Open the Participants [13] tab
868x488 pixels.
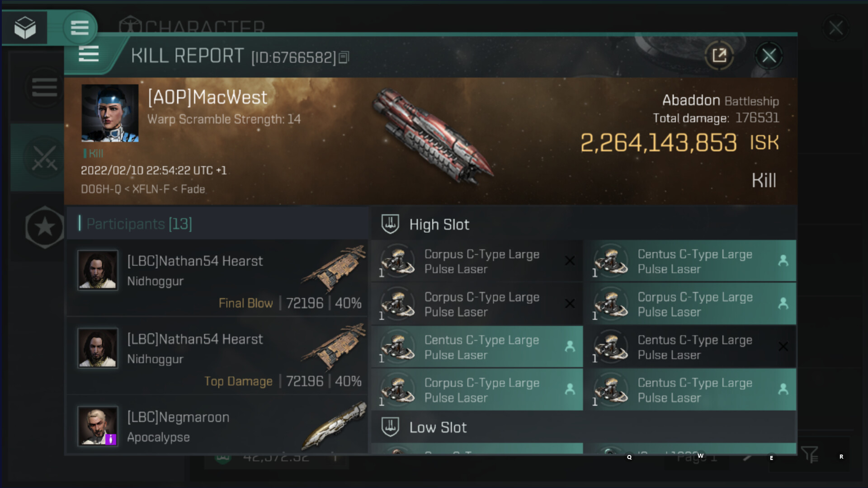(139, 224)
